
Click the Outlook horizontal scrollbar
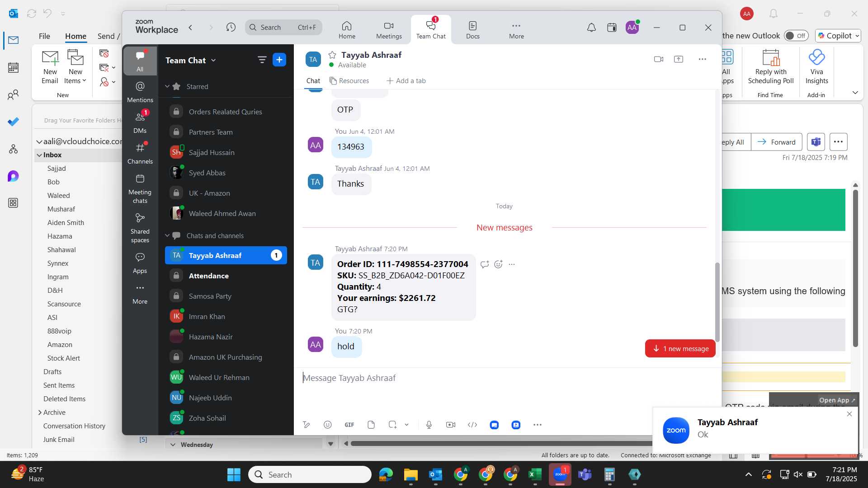tap(501, 444)
